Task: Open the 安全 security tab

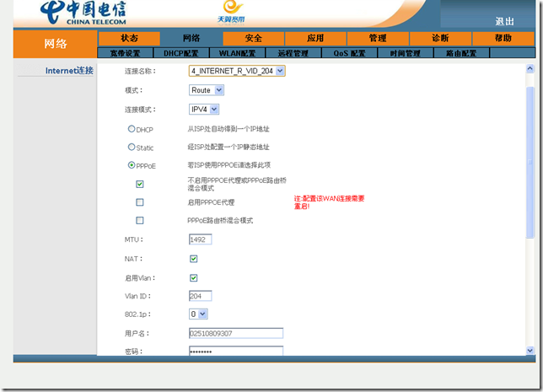Action: 254,38
